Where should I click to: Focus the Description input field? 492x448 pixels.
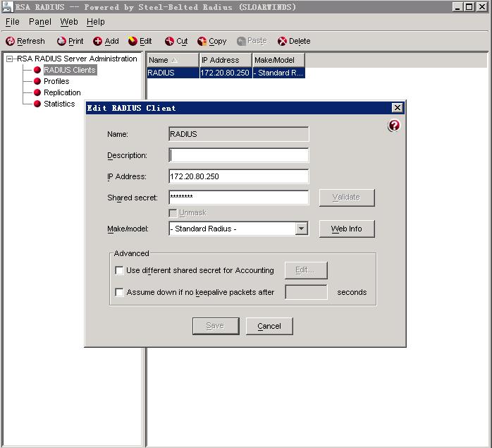point(239,155)
